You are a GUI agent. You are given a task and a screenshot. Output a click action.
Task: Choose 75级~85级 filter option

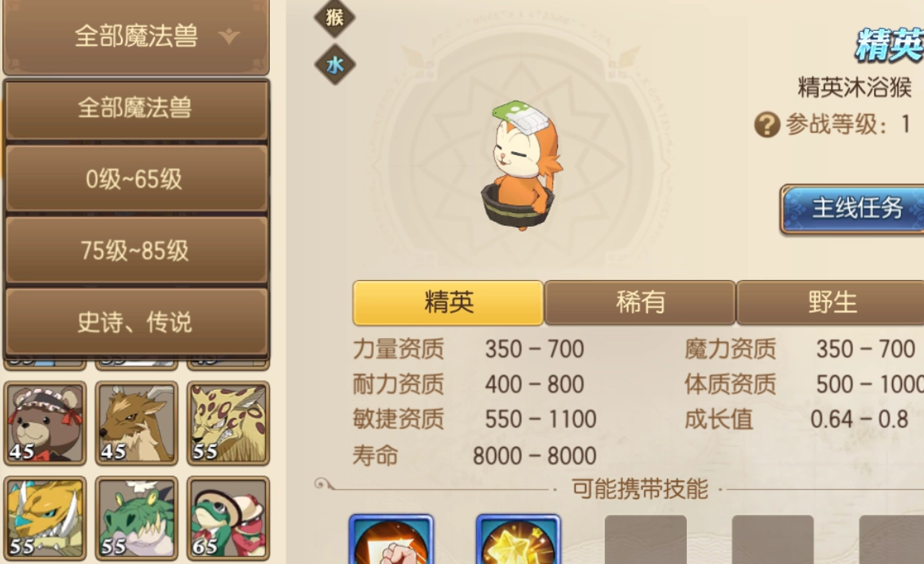136,251
